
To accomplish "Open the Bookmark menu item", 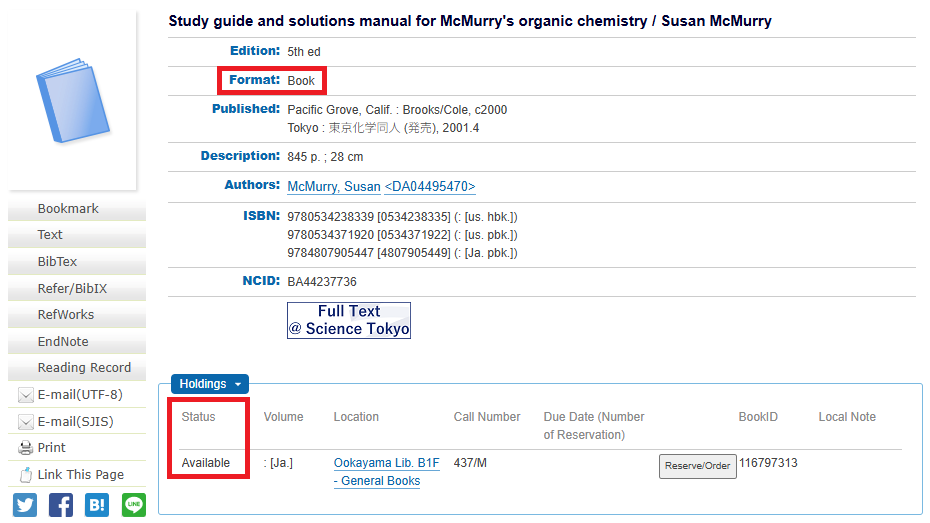I will 68,209.
